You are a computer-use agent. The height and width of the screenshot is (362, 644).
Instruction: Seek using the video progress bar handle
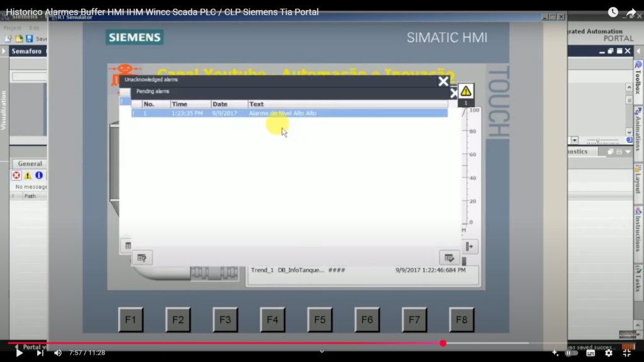[443, 343]
